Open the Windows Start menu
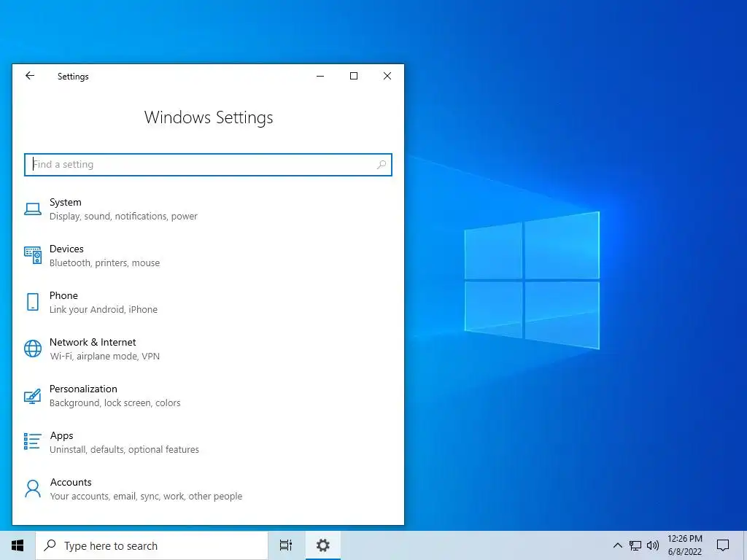 coord(18,545)
